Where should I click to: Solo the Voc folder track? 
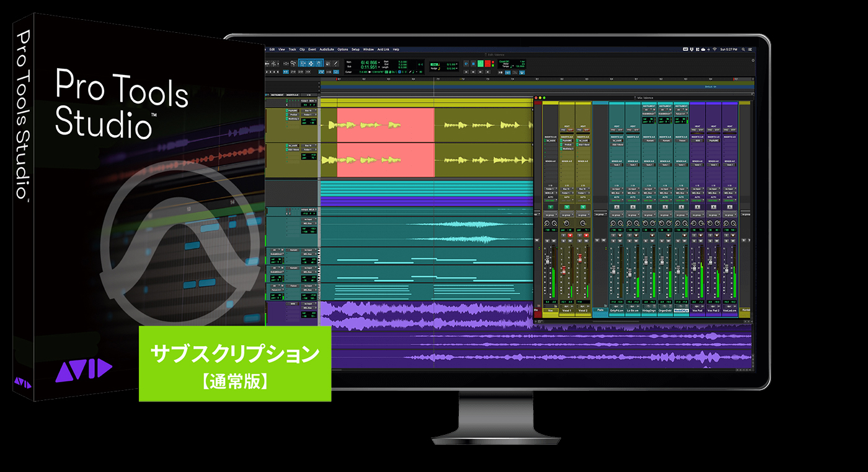(547, 241)
